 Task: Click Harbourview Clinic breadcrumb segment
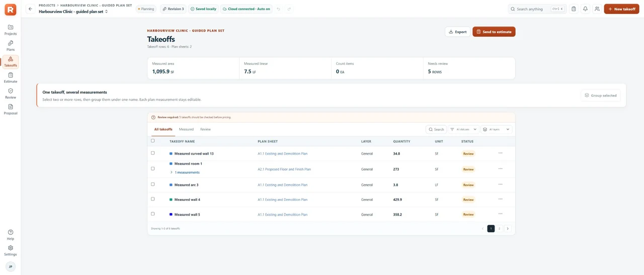96,5
